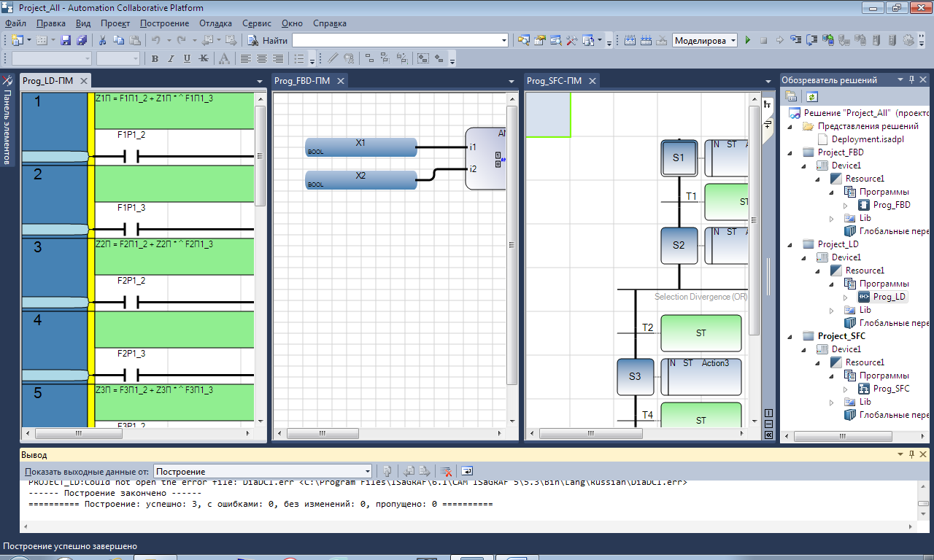Toggle word wrap in output panel
The height and width of the screenshot is (560, 934).
pos(467,472)
